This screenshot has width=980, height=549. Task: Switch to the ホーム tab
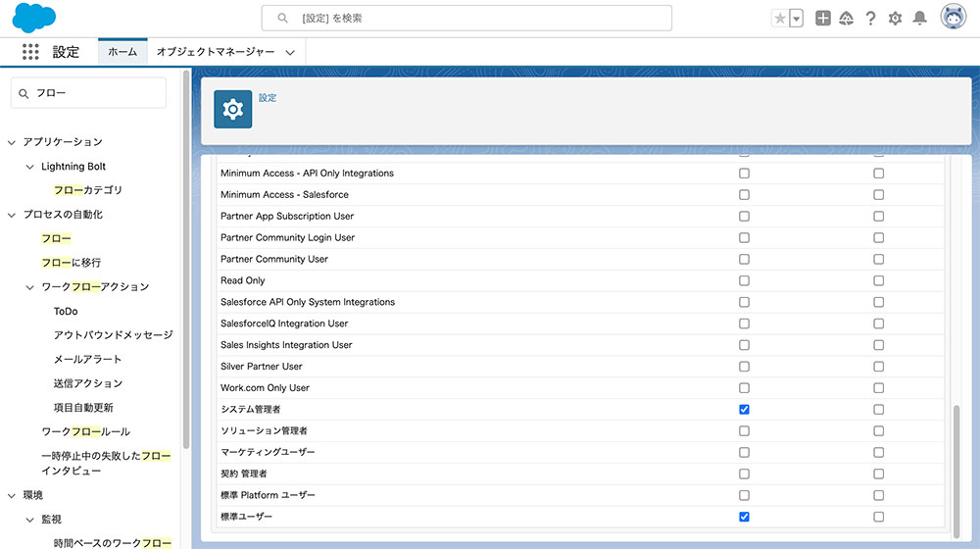tap(122, 52)
